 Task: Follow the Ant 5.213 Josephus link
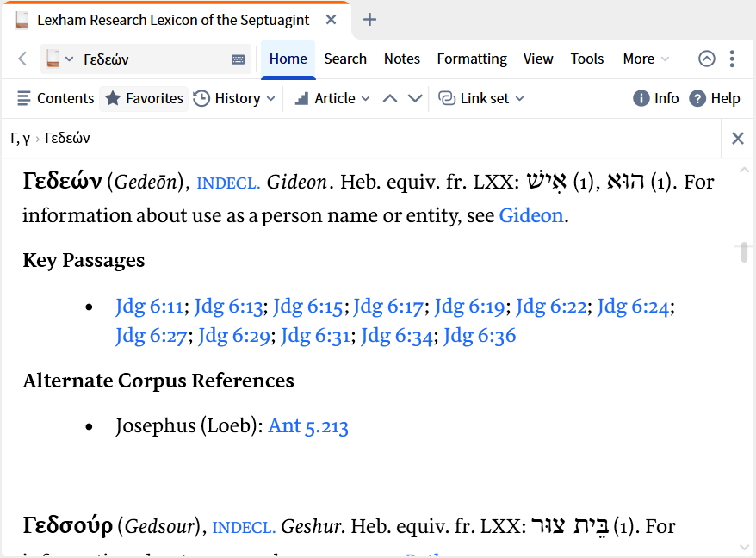pyautogui.click(x=308, y=425)
